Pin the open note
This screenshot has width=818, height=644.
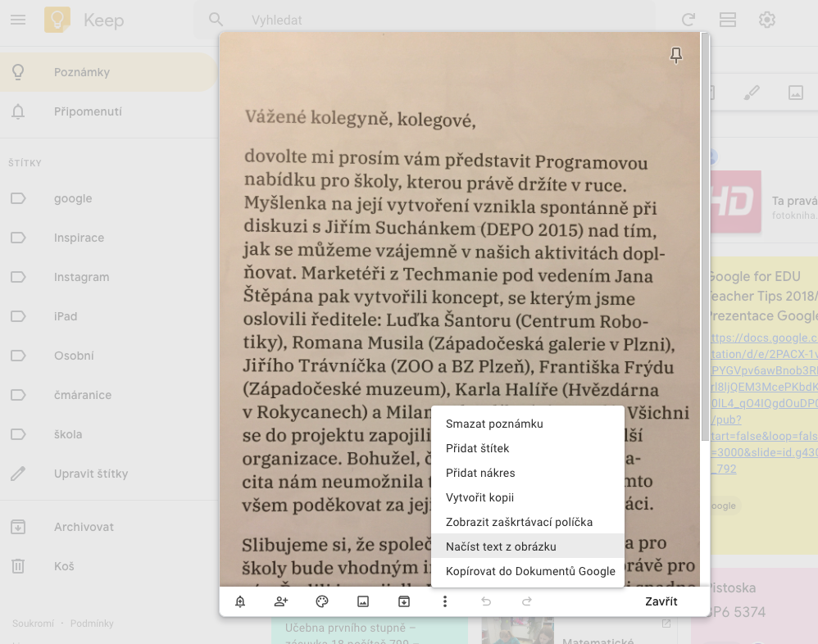(676, 55)
